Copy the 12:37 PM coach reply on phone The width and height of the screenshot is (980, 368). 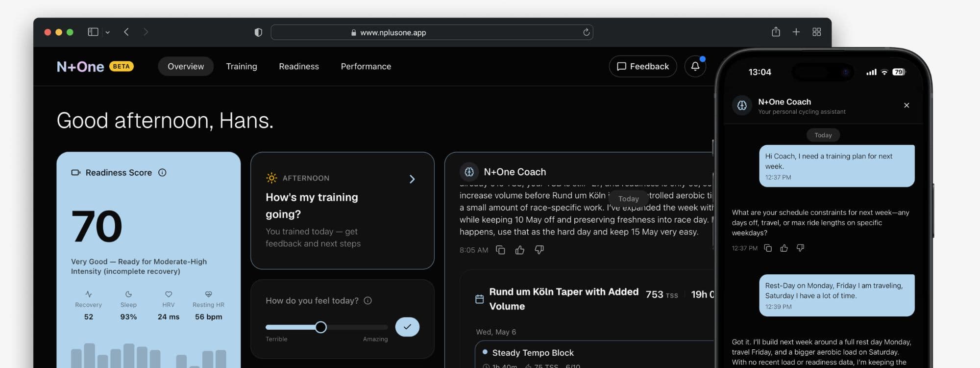click(x=768, y=248)
